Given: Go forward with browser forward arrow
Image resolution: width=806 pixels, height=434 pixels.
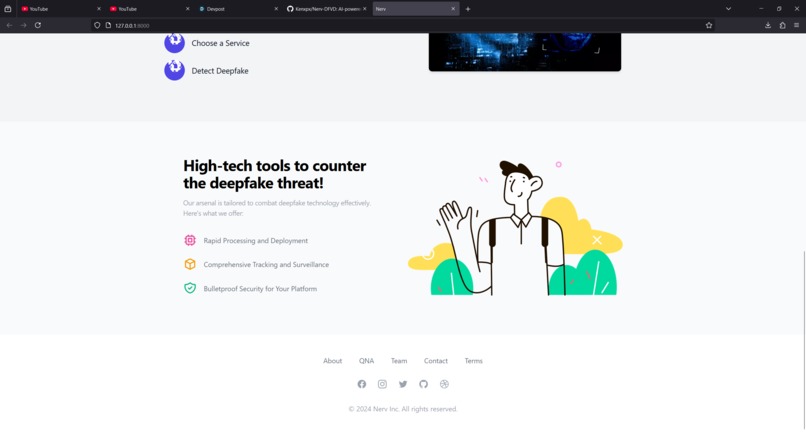Looking at the screenshot, I should pyautogui.click(x=24, y=25).
